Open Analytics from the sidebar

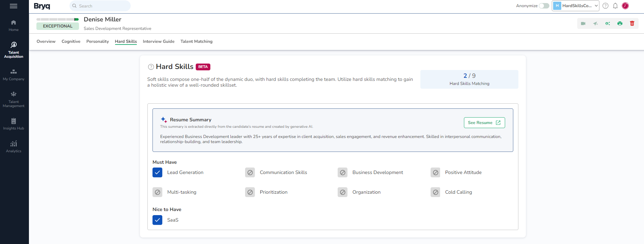(x=14, y=146)
